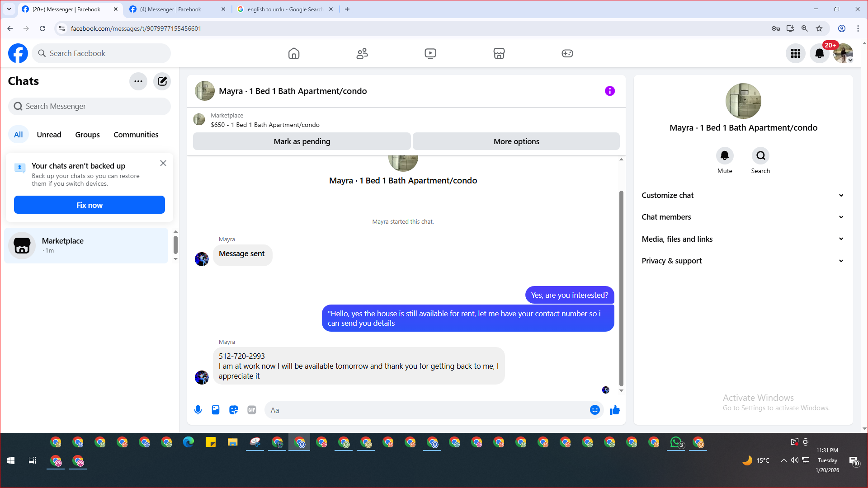868x488 pixels.
Task: Open the Gaming controller icon
Action: (x=567, y=53)
